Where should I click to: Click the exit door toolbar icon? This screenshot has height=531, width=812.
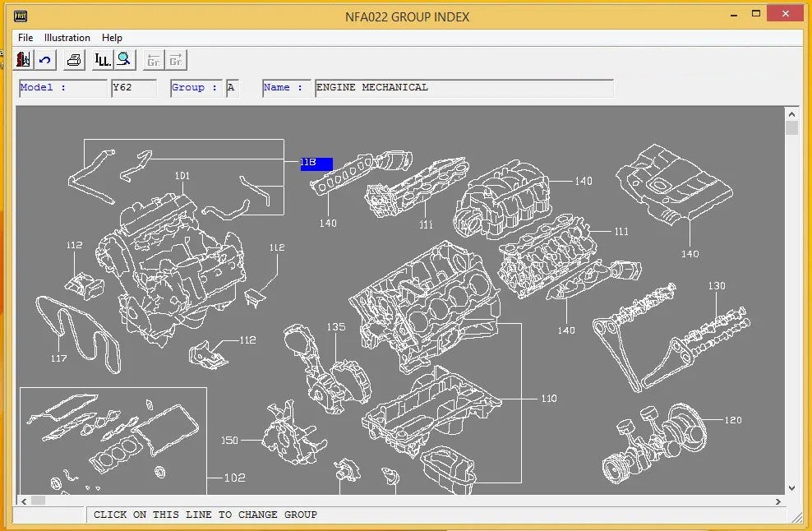(22, 59)
